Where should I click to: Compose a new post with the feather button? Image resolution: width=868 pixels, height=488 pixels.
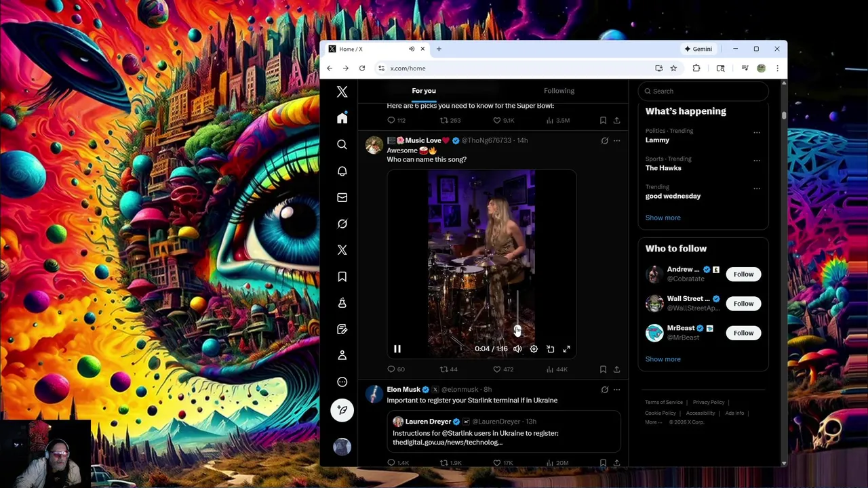point(342,410)
